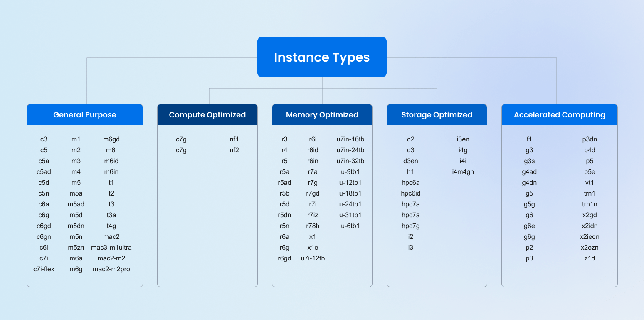This screenshot has height=320, width=644.
Task: Choose the p3dn instance entry
Action: [590, 139]
